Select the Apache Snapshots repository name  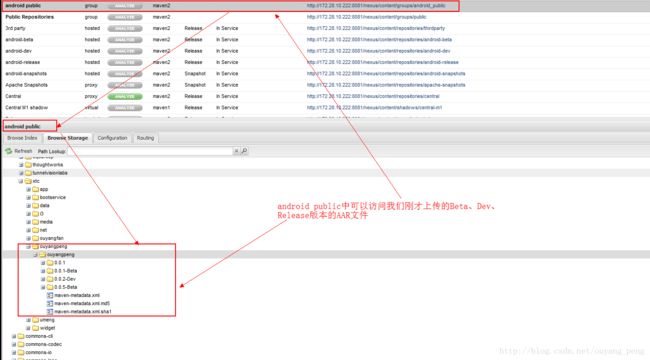click(x=26, y=85)
